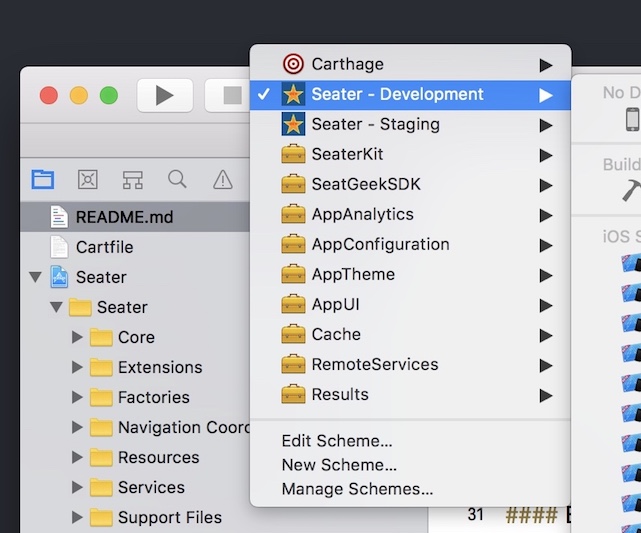Collapse the Seater project disclosure triangle
641x533 pixels.
click(x=36, y=278)
